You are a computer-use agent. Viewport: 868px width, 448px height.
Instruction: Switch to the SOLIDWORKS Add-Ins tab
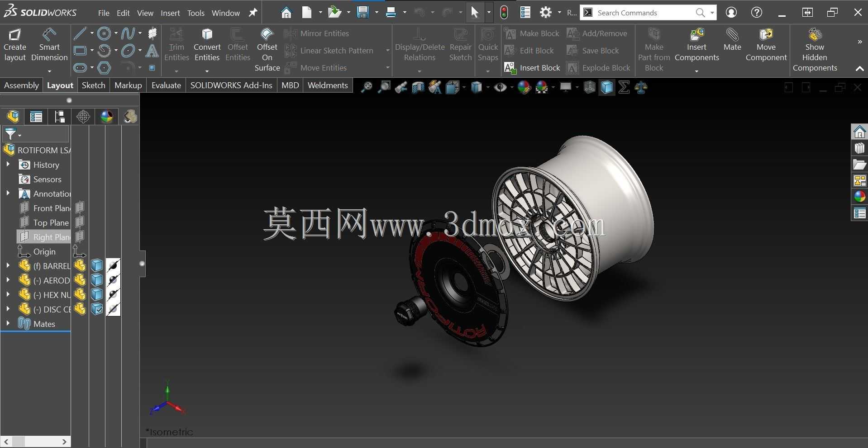[231, 85]
